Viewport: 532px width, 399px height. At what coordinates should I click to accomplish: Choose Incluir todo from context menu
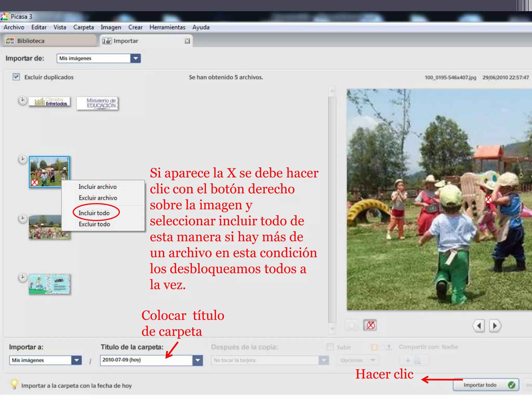point(94,213)
